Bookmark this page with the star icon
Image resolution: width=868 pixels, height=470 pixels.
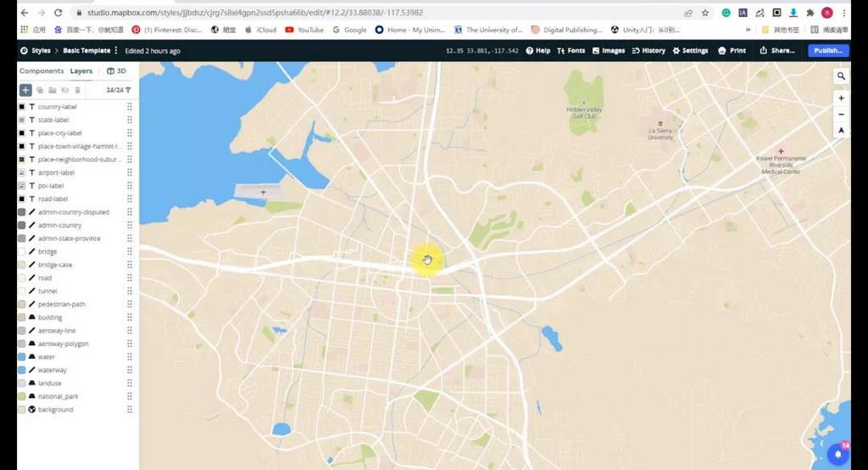coord(704,13)
